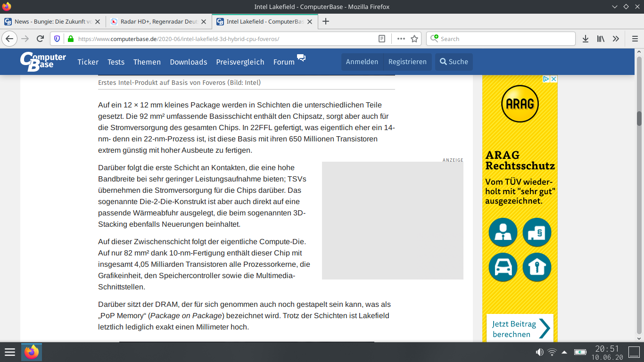Bookmark this page with the star
The height and width of the screenshot is (362, 644).
pos(414,39)
